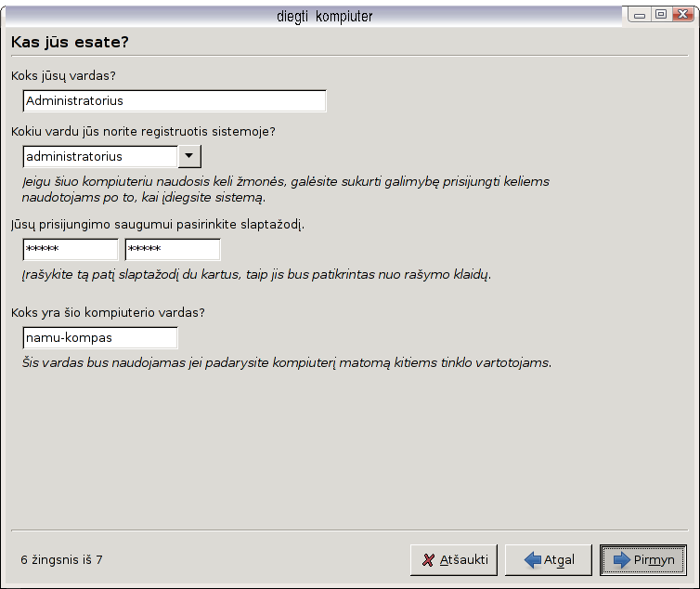Click the 'Kas jūs esate?' heading
The image size is (700, 589).
[x=70, y=43]
